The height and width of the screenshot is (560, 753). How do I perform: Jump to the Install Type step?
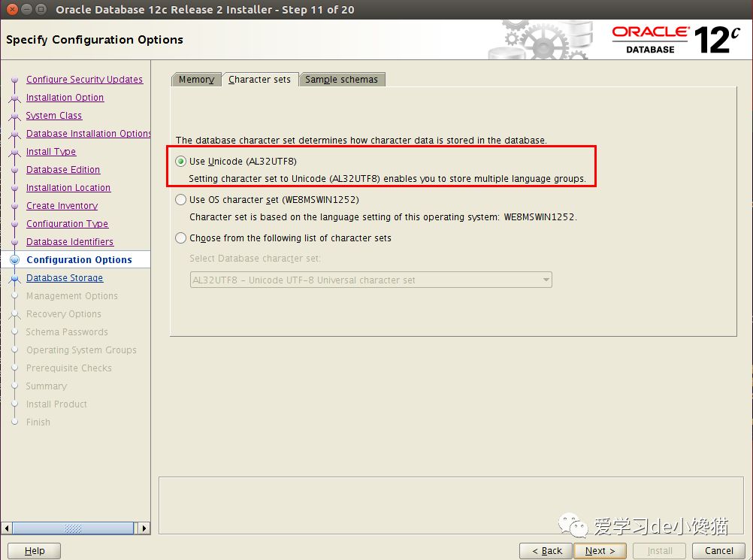(x=51, y=152)
